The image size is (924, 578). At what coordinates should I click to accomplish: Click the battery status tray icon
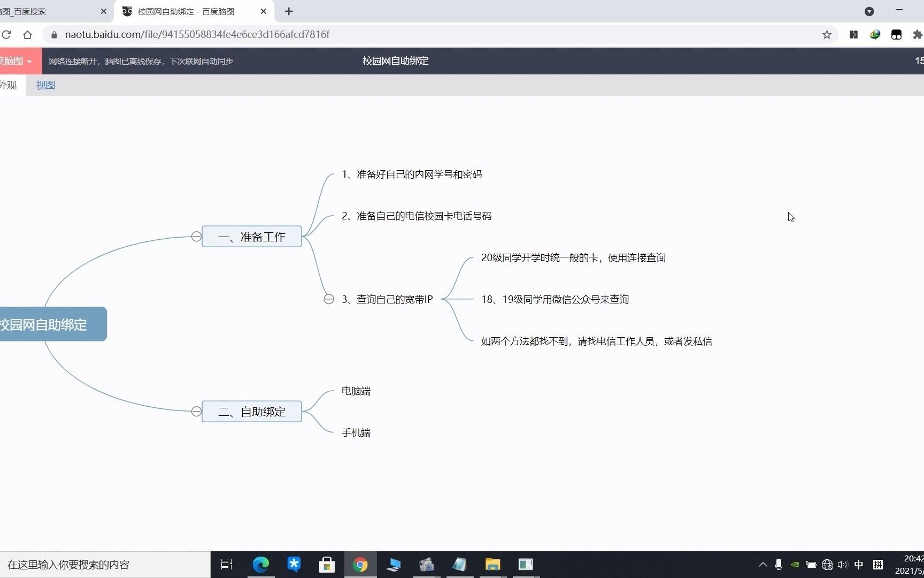811,565
